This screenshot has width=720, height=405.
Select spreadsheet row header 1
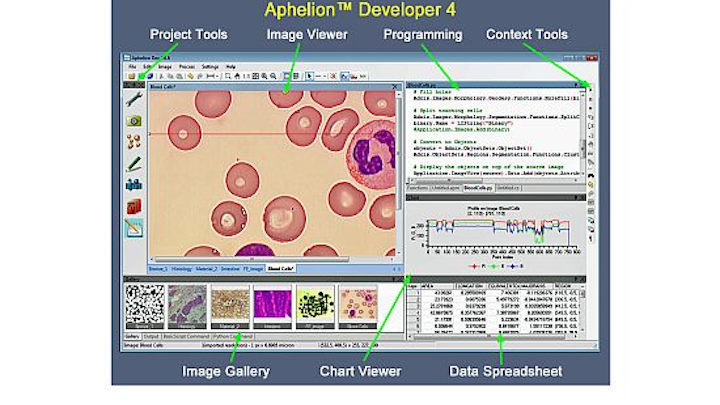414,292
